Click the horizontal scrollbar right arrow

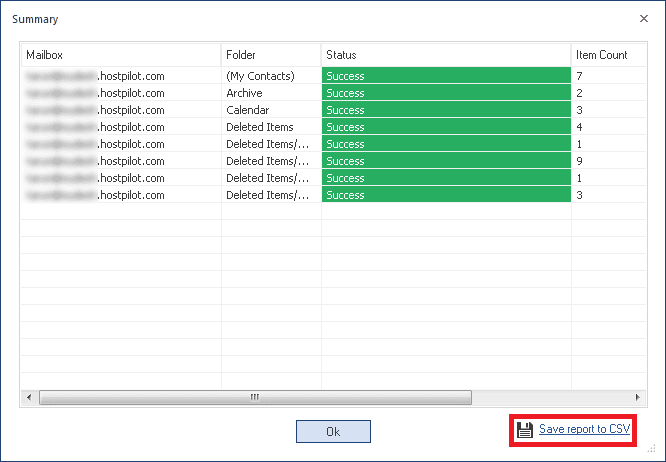click(x=637, y=397)
